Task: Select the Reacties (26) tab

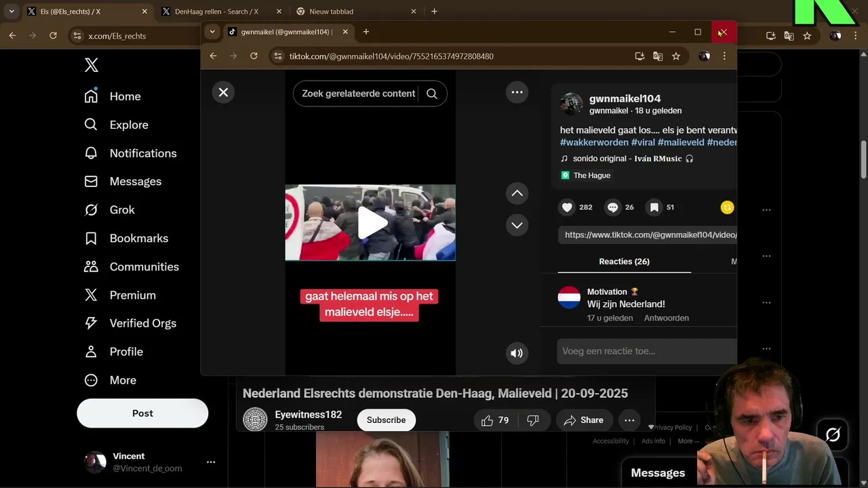Action: [x=624, y=262]
